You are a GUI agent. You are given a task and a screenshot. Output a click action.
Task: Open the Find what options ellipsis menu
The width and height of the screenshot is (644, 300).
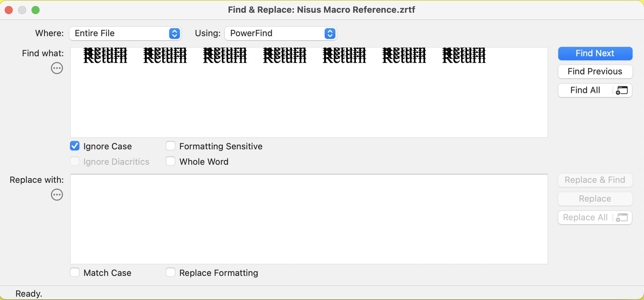57,68
